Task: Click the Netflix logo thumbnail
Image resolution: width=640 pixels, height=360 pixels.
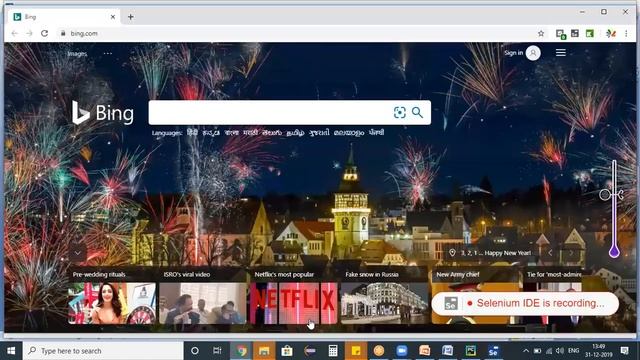Action: click(294, 303)
